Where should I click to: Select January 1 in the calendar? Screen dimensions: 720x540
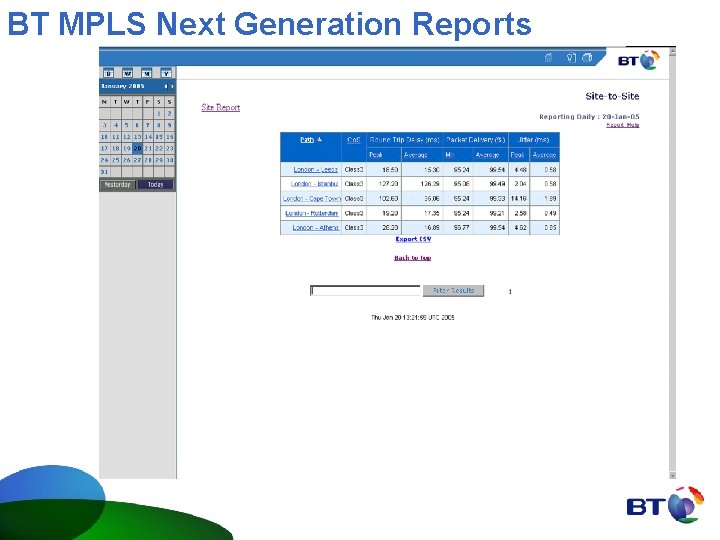159,113
